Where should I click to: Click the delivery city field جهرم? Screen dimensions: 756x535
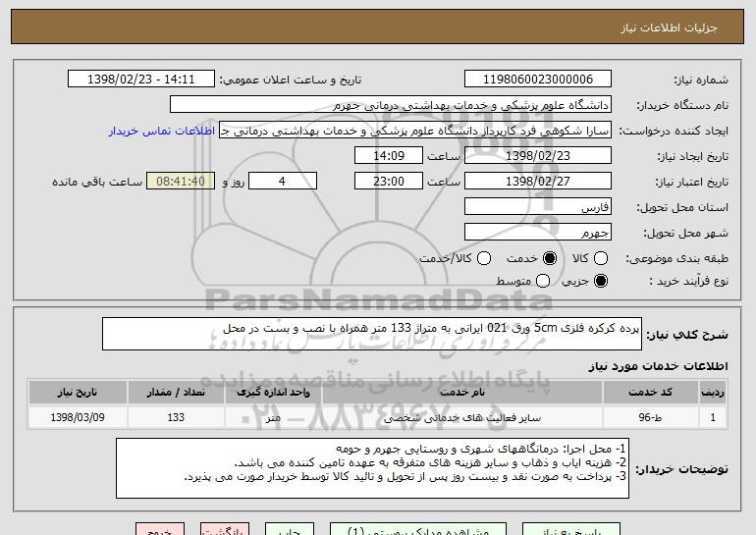[538, 233]
